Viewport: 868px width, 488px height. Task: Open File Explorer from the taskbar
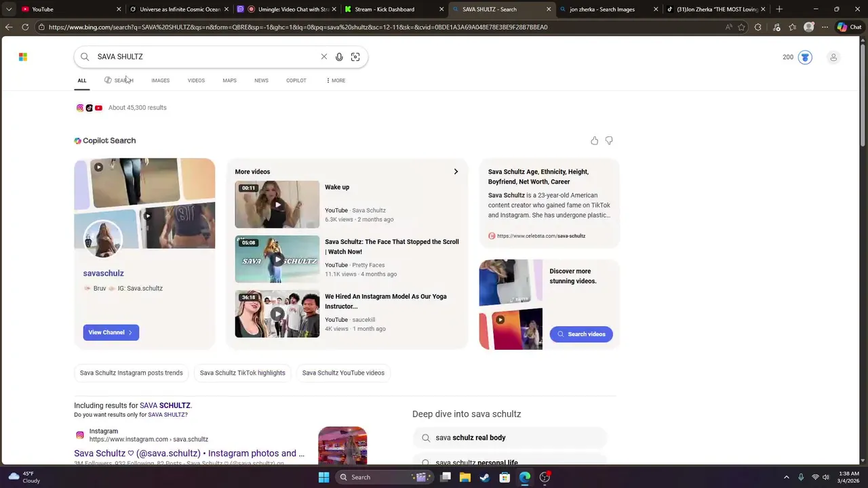point(465,477)
